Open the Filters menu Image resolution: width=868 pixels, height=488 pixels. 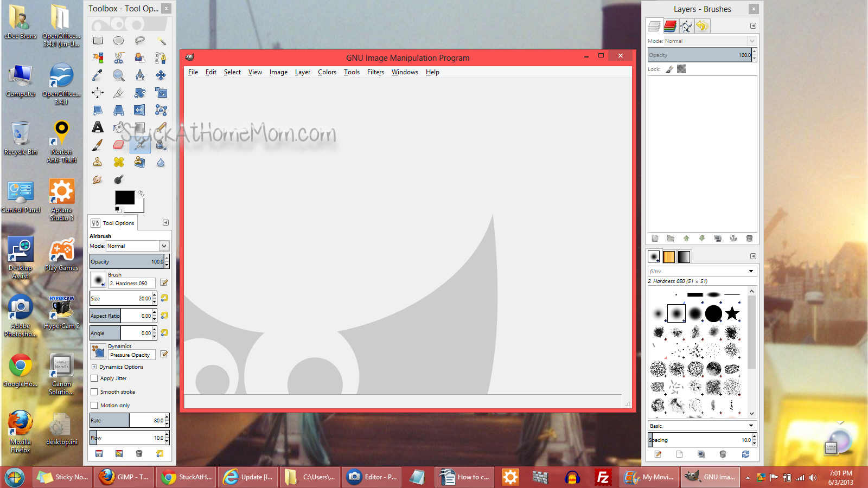[x=375, y=72]
